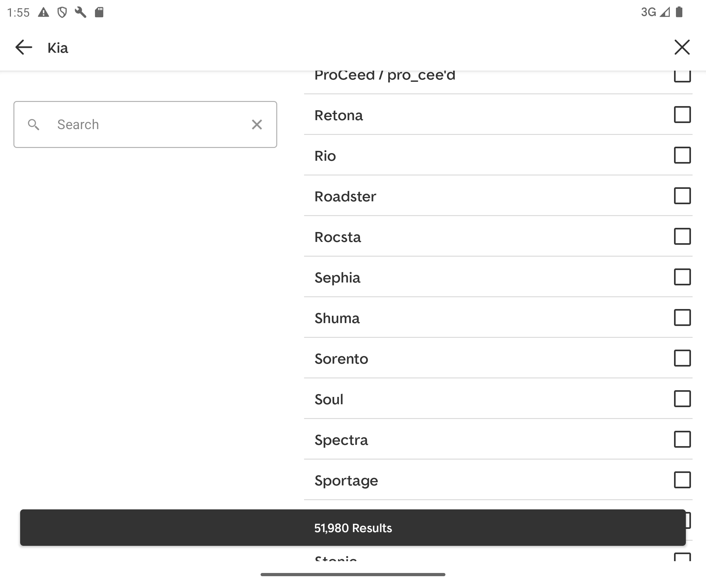Tick the Roadster checkbox
Screen dimensions: 706x588
pyautogui.click(x=682, y=196)
